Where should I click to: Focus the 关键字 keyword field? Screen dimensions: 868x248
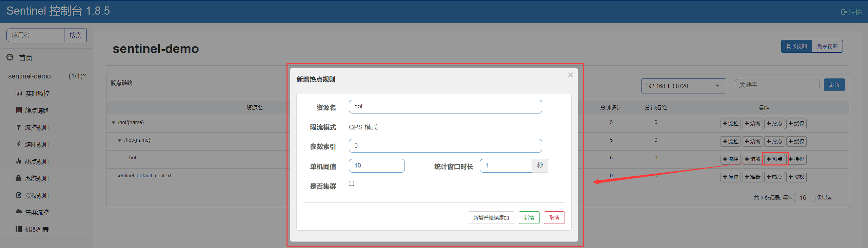tap(777, 85)
